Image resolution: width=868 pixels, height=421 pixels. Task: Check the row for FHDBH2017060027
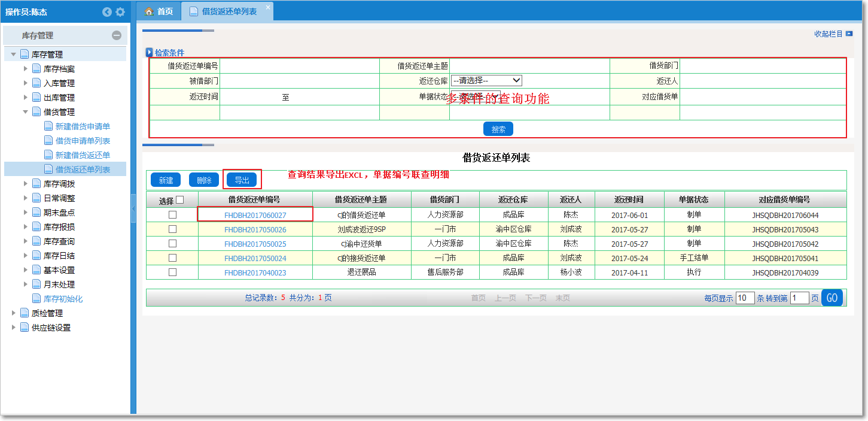click(x=172, y=214)
